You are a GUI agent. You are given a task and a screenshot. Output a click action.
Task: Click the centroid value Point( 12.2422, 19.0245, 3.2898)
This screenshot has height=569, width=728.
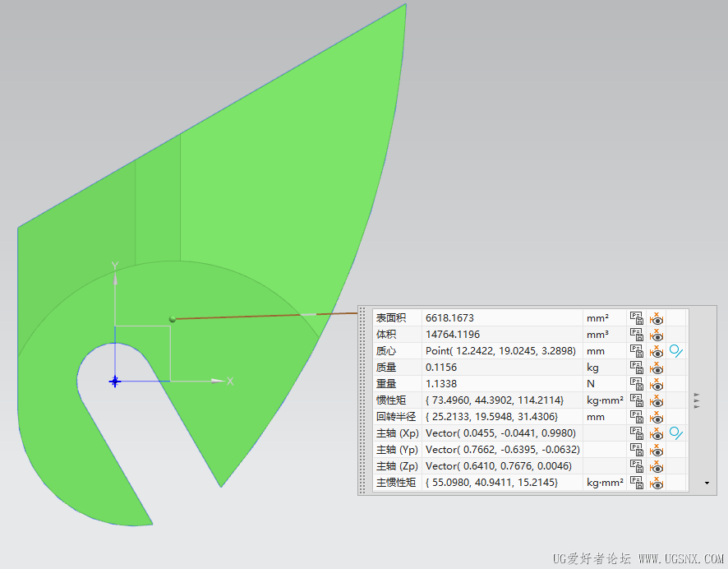(x=500, y=351)
